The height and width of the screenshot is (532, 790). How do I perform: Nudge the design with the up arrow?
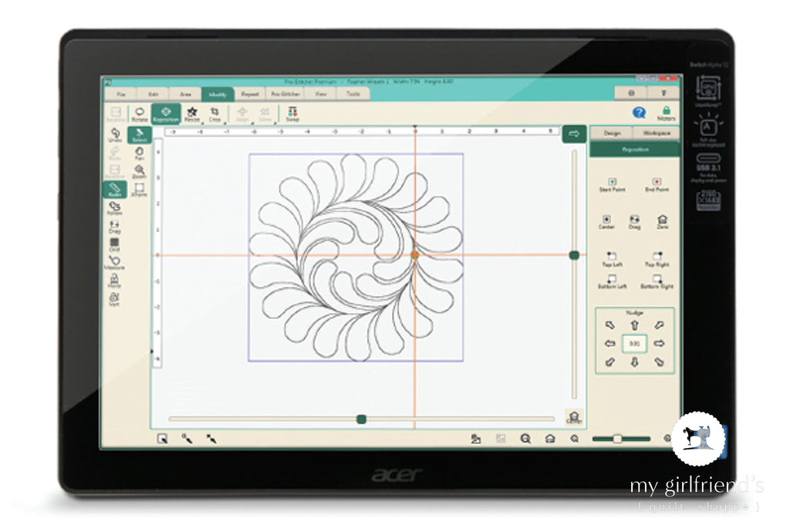click(x=635, y=325)
